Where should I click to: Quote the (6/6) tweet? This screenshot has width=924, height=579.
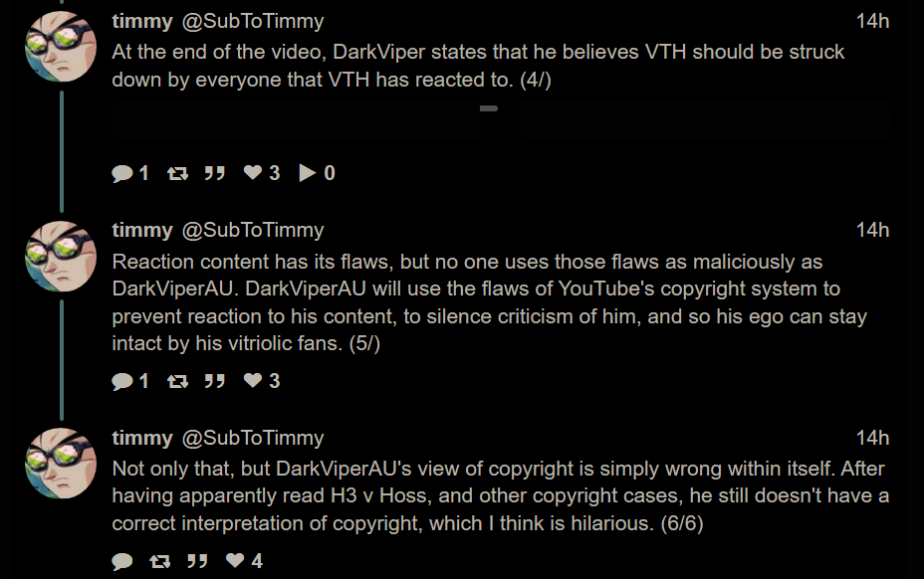coord(197,562)
